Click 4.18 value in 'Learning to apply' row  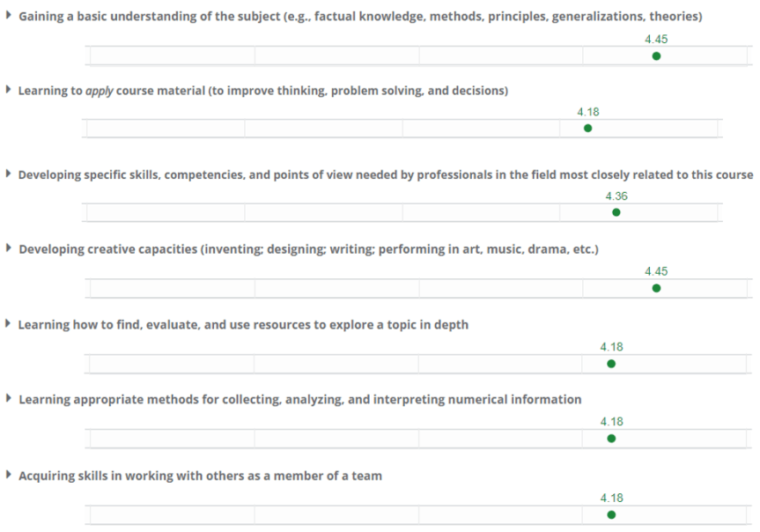coord(588,112)
